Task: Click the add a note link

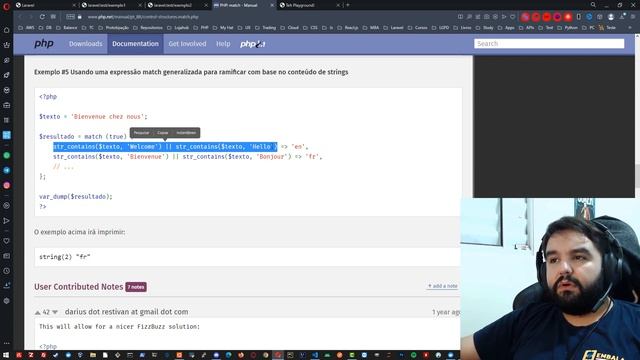Action: click(x=442, y=286)
